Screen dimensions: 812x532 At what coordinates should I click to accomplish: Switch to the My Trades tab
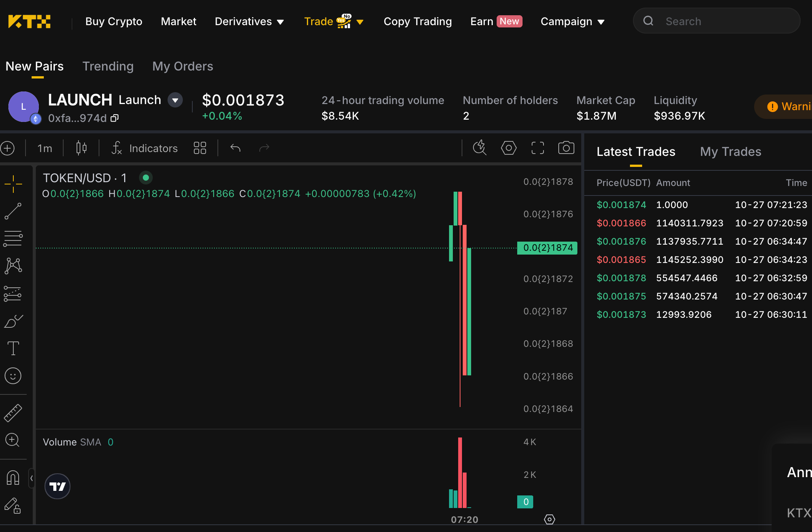[730, 152]
